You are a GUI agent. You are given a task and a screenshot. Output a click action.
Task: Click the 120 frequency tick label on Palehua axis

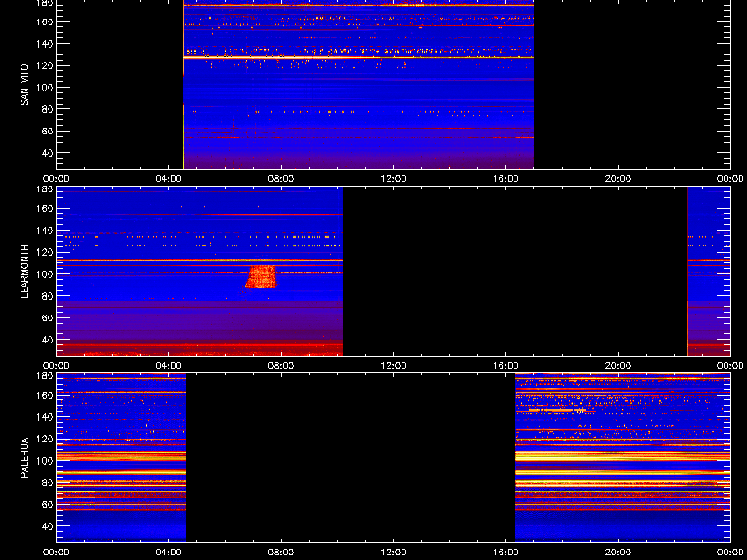[x=46, y=439]
